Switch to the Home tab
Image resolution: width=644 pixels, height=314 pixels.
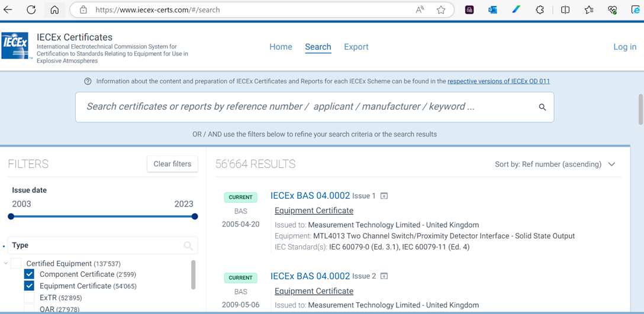[281, 47]
